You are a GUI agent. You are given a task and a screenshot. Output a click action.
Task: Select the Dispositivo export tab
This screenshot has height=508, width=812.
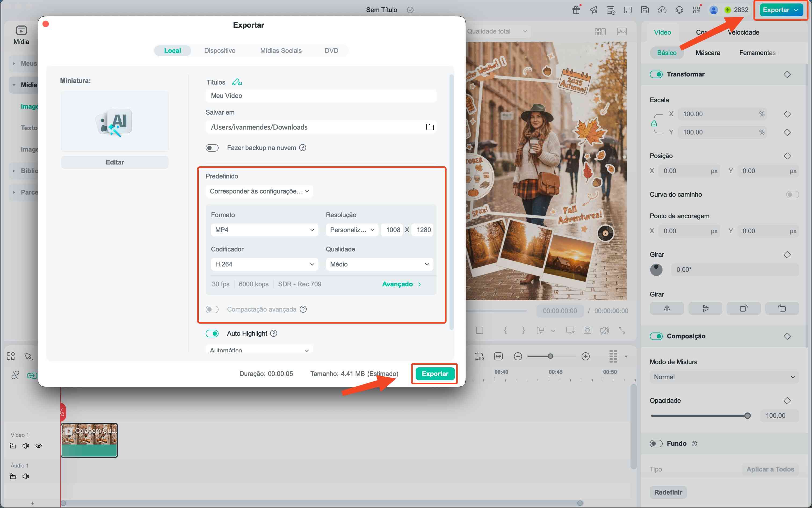219,51
